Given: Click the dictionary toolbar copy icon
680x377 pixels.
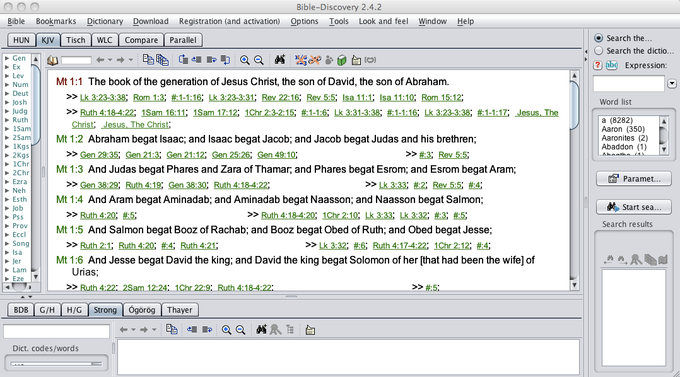Looking at the screenshot, I should 172,330.
